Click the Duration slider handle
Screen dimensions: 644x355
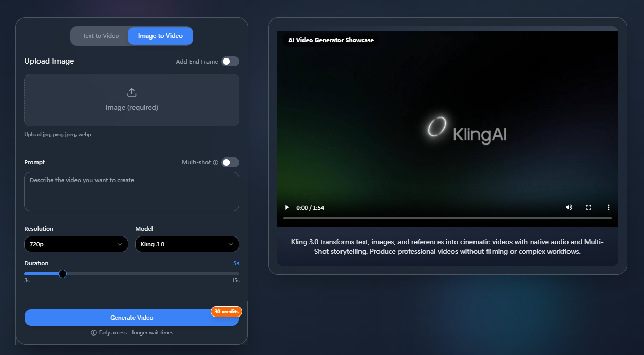(x=63, y=274)
